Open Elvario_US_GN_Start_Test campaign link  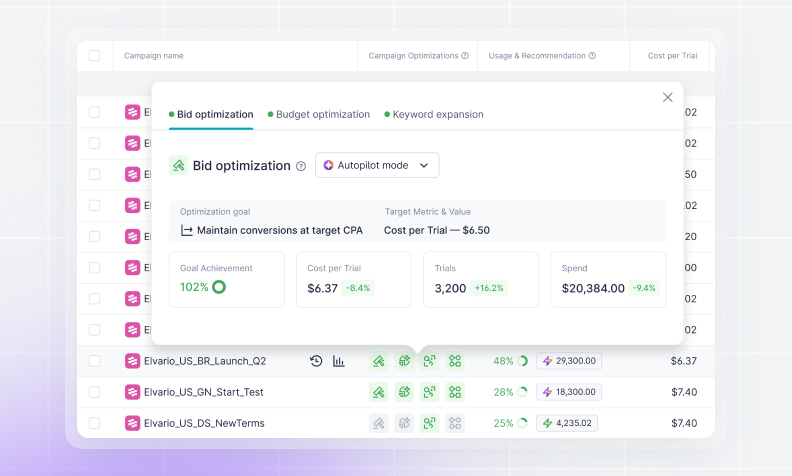[204, 392]
